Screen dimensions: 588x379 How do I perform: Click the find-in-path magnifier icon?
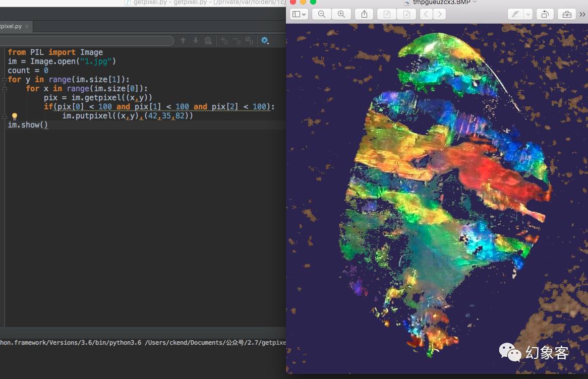(x=208, y=41)
